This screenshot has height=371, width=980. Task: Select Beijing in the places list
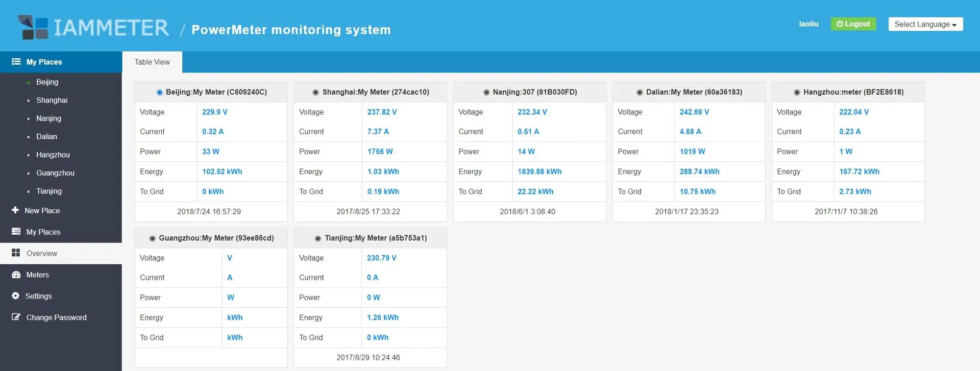47,82
